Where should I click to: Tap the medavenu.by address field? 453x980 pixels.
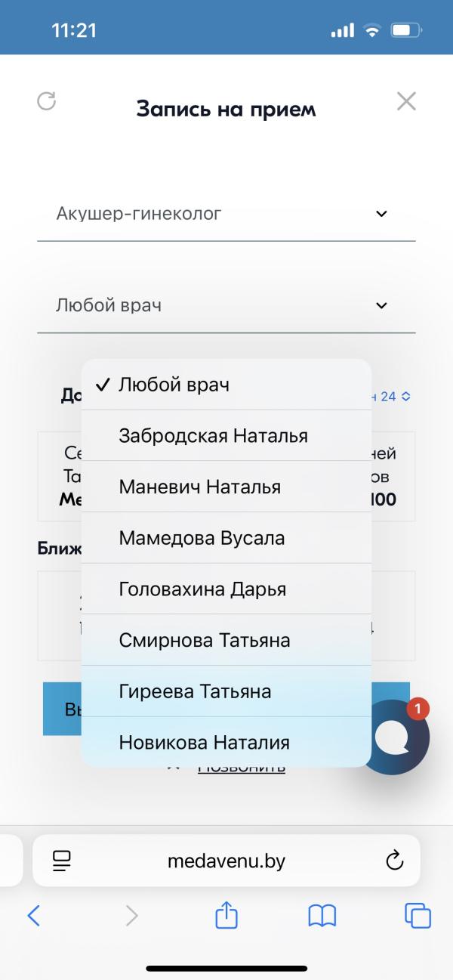[226, 861]
